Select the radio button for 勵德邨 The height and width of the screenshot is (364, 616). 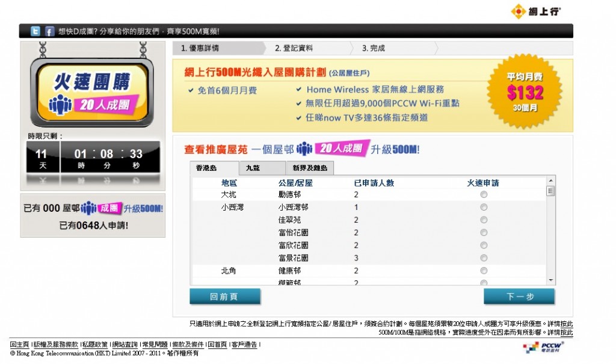[484, 194]
